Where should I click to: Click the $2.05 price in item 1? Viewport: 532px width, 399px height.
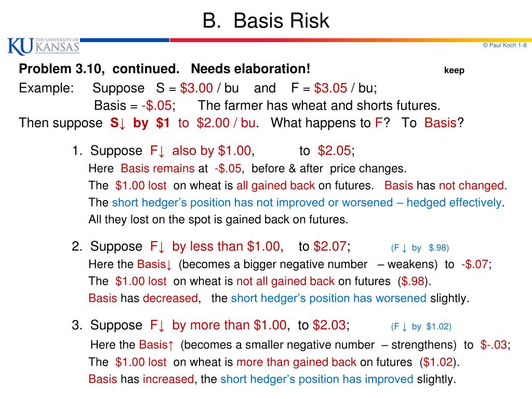(x=335, y=151)
